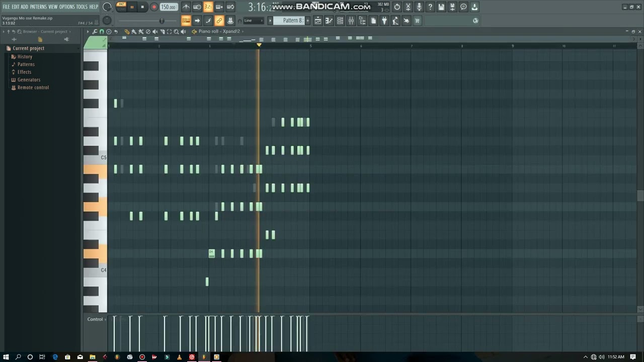Screen dimensions: 644x362
Task: Pause playback in the transport bar
Action: (x=132, y=7)
